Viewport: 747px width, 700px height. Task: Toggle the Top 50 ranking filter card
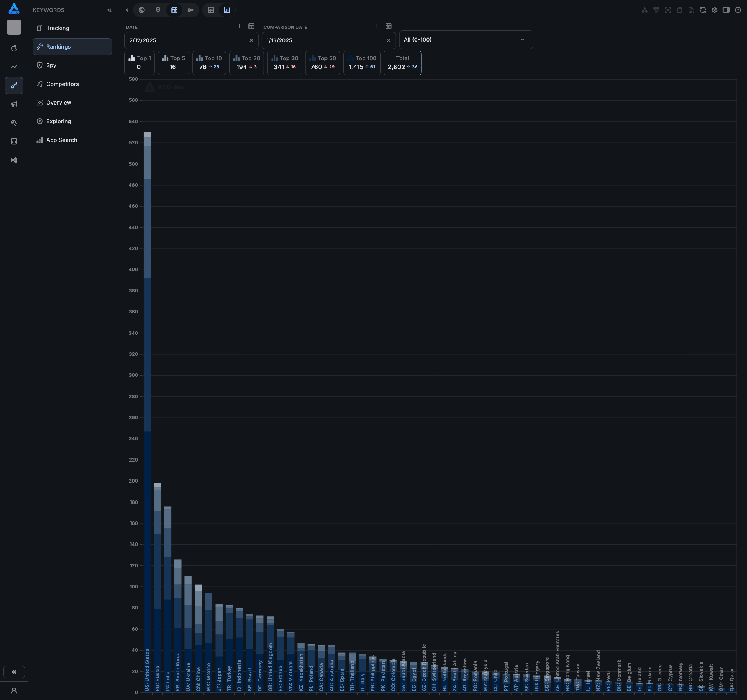[323, 63]
